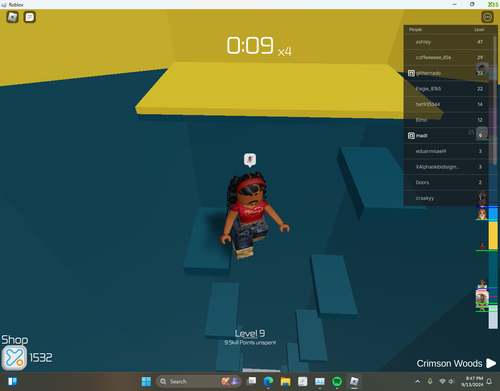Open the Wi-Fi network tray icon
The height and width of the screenshot is (391, 500).
442,381
